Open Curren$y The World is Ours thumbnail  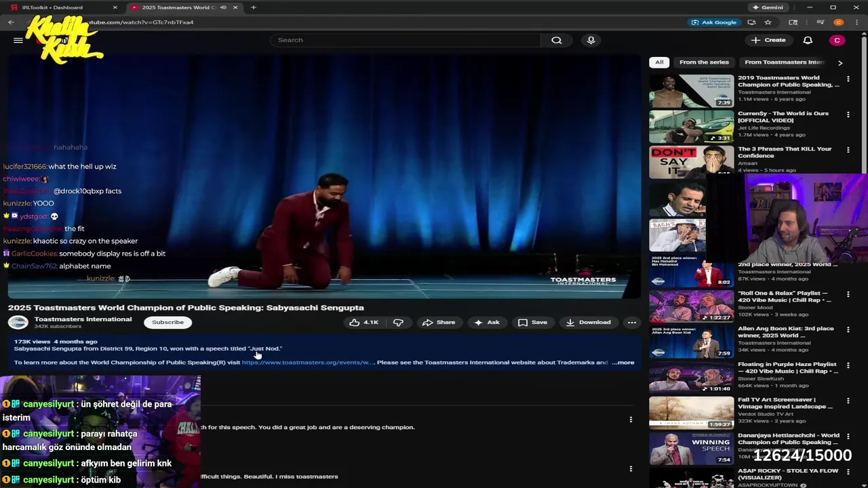coord(691,127)
